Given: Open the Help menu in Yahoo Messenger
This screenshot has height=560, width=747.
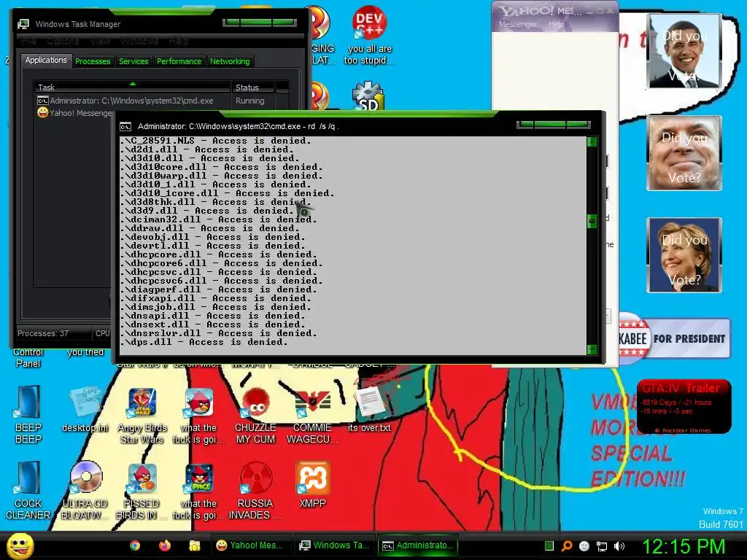Looking at the screenshot, I should pyautogui.click(x=556, y=24).
